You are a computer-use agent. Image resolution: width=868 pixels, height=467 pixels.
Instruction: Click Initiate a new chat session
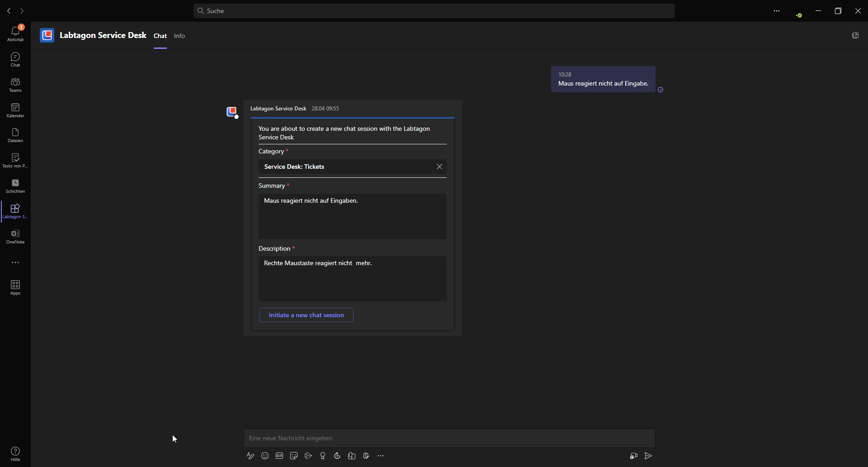pyautogui.click(x=307, y=315)
